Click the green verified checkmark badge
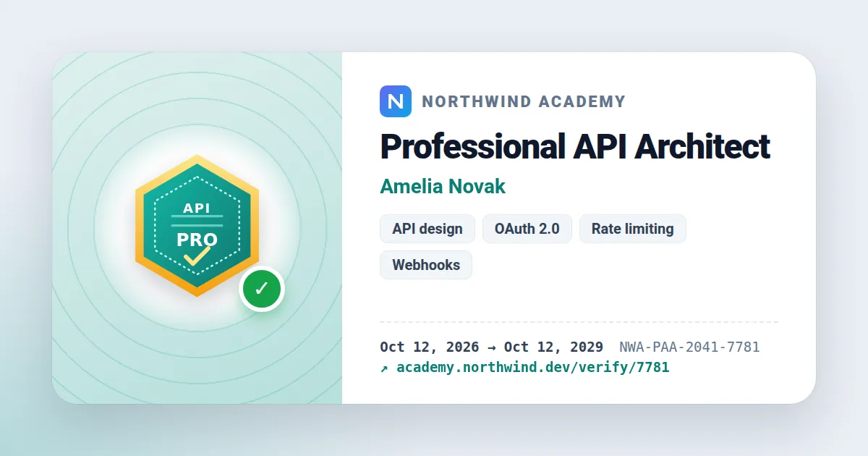Viewport: 868px width, 456px height. (x=262, y=289)
